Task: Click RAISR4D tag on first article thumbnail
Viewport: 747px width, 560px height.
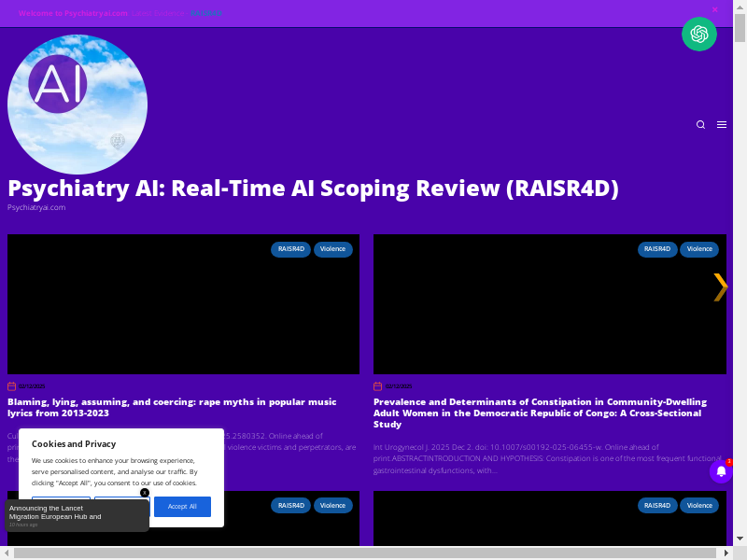Action: tap(290, 249)
